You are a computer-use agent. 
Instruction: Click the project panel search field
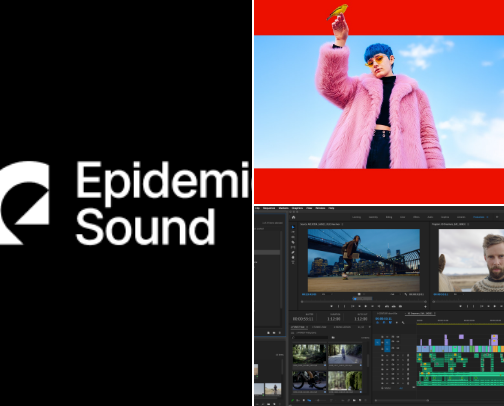[310, 338]
